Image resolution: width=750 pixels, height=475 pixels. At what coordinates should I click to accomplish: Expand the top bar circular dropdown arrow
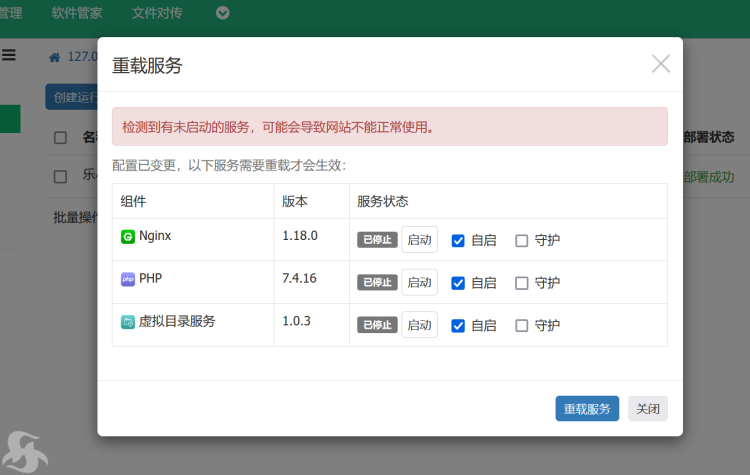coord(222,12)
